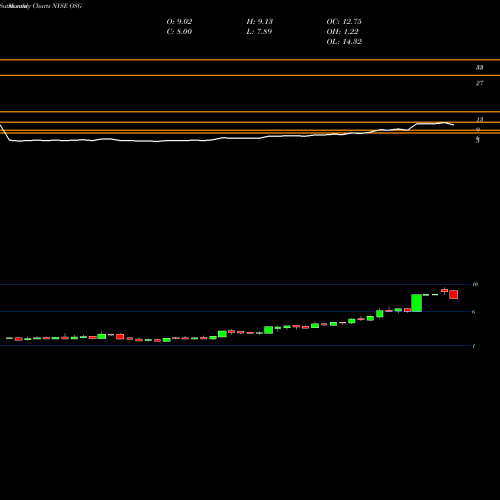Click the 27 price axis label

[x=479, y=83]
